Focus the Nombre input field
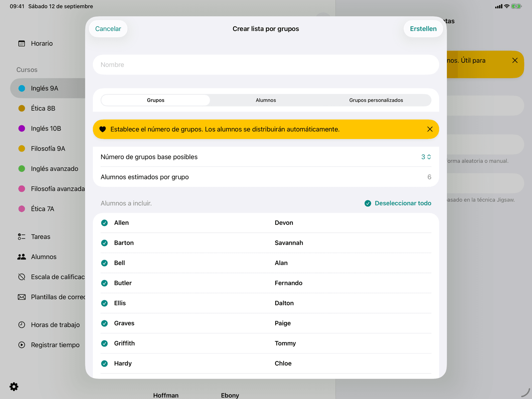 (x=266, y=65)
